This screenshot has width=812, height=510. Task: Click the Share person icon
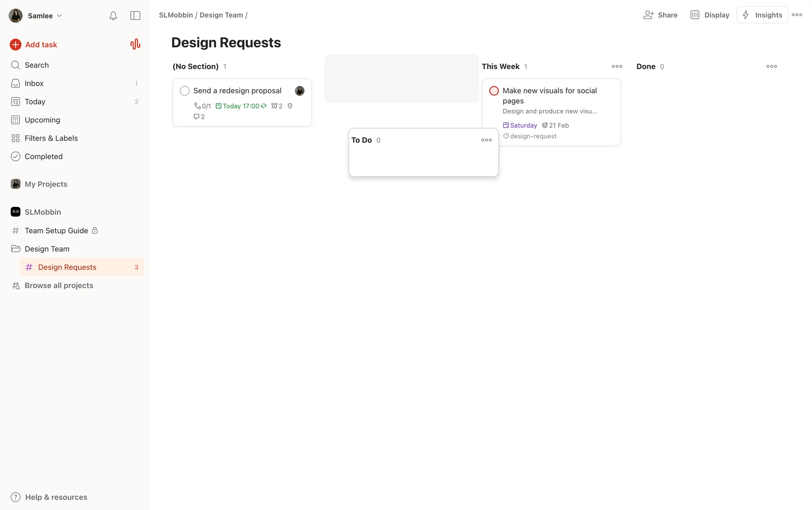click(648, 15)
